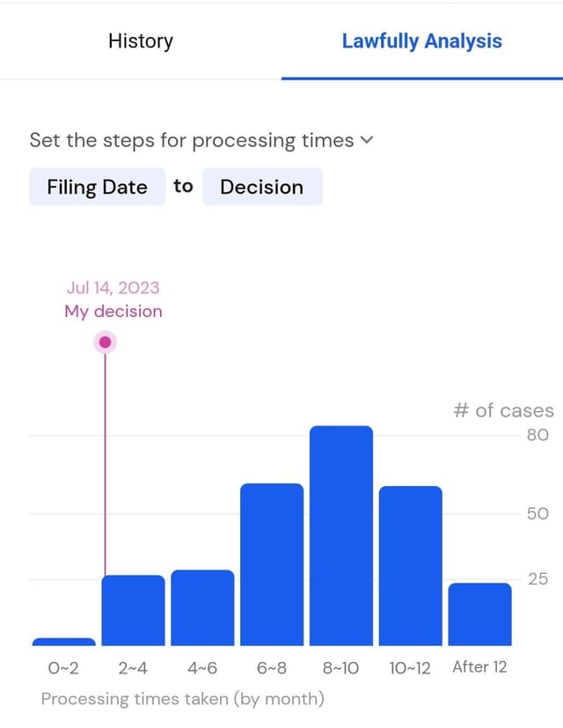The width and height of the screenshot is (563, 728).
Task: Tap the Jul 14, 2023 date label
Action: [x=113, y=288]
